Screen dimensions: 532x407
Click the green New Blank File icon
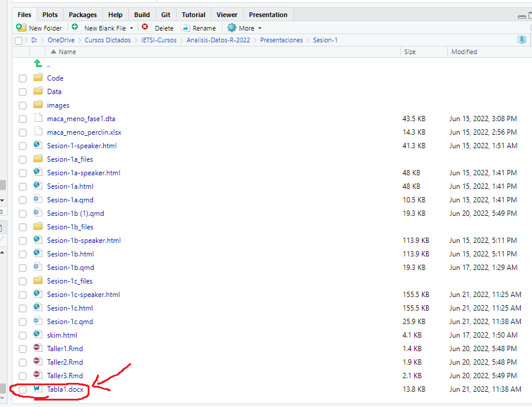coord(75,28)
